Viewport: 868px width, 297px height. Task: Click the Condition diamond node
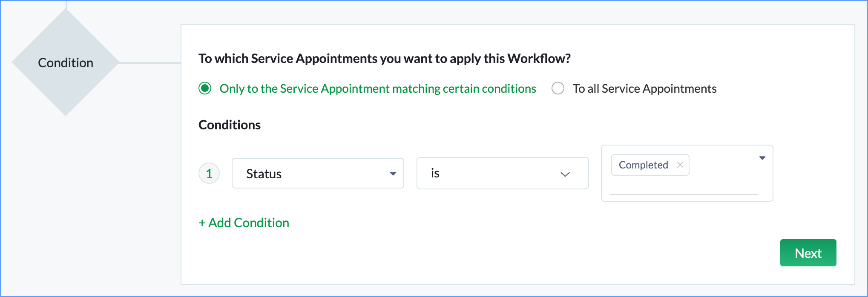[66, 63]
